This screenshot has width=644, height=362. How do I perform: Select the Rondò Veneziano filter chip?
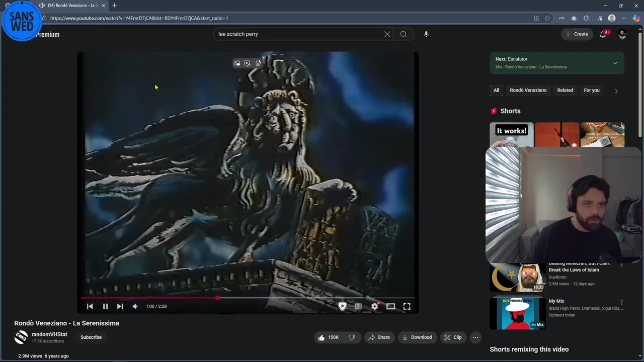[x=528, y=90]
